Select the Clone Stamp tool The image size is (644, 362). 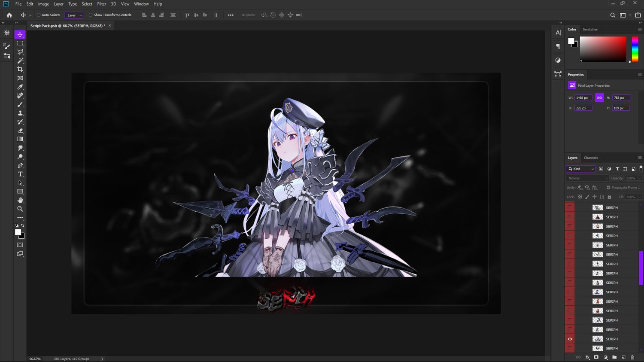click(x=20, y=113)
